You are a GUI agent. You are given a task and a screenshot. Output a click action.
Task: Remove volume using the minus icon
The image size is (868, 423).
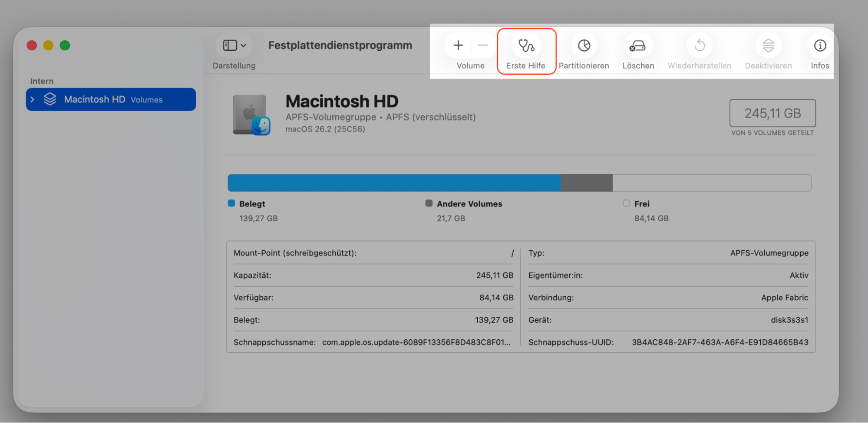[482, 45]
